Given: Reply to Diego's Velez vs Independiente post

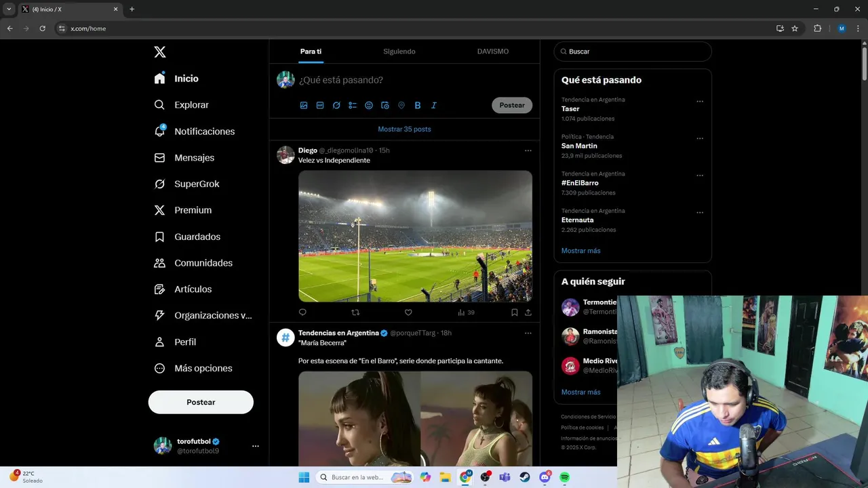Looking at the screenshot, I should 302,312.
